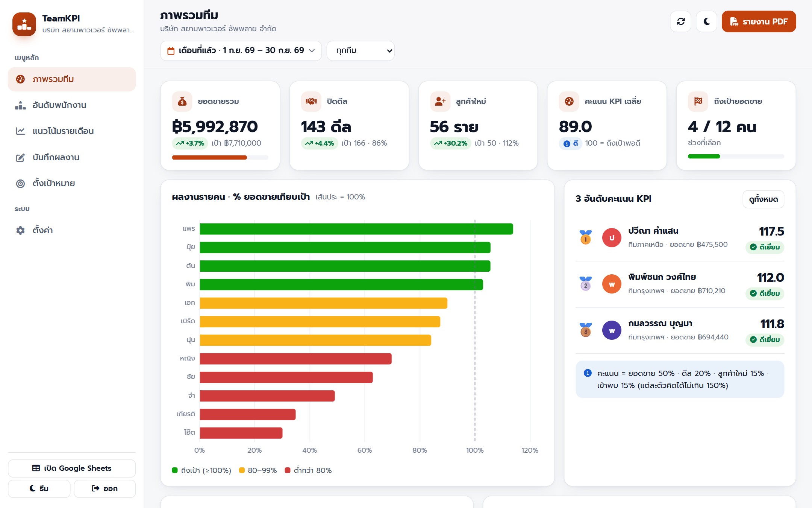The image size is (812, 508).
Task: Toggle the ธีม theme button in the sidebar
Action: (x=39, y=488)
